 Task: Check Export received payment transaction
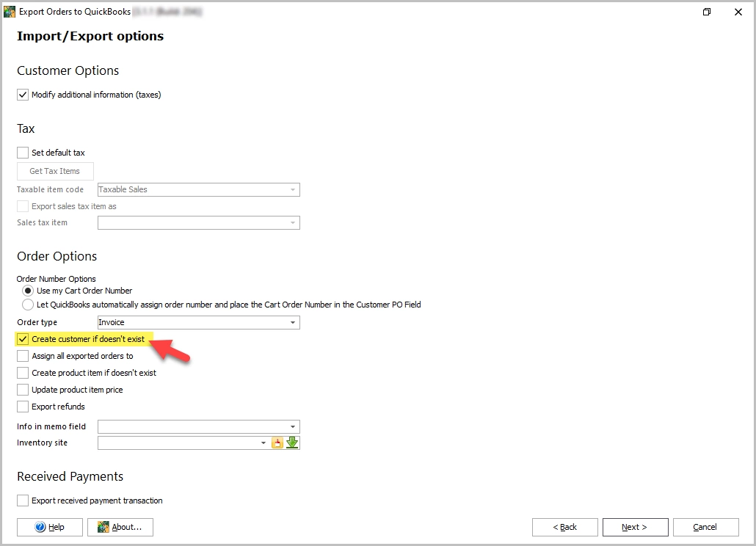(x=23, y=500)
